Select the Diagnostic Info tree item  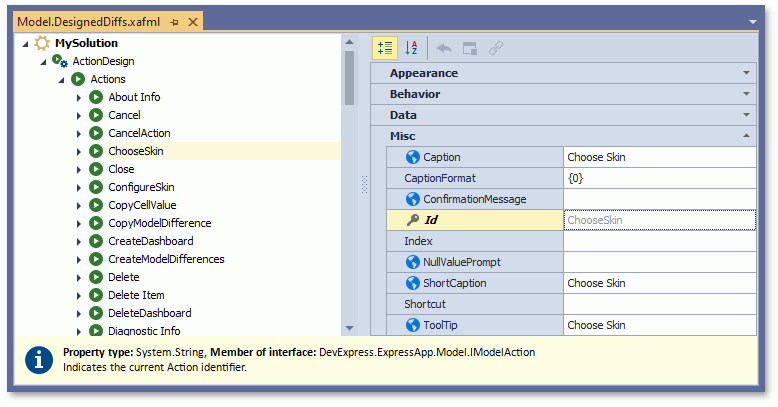tap(144, 331)
